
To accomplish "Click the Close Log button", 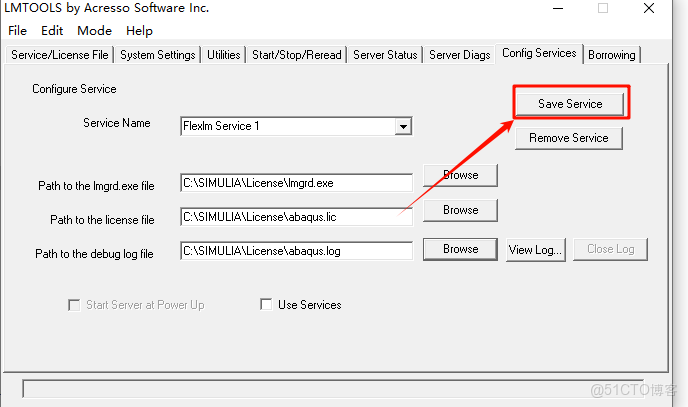I will (x=610, y=249).
